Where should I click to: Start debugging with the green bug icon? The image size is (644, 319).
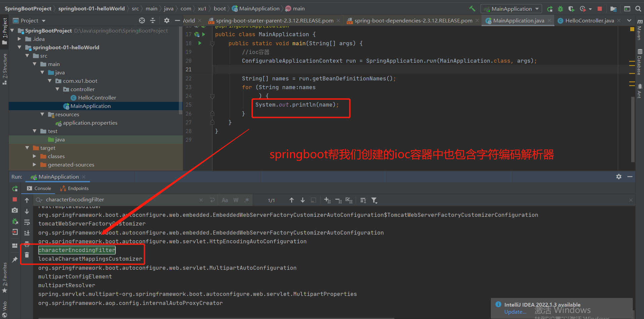(x=560, y=9)
